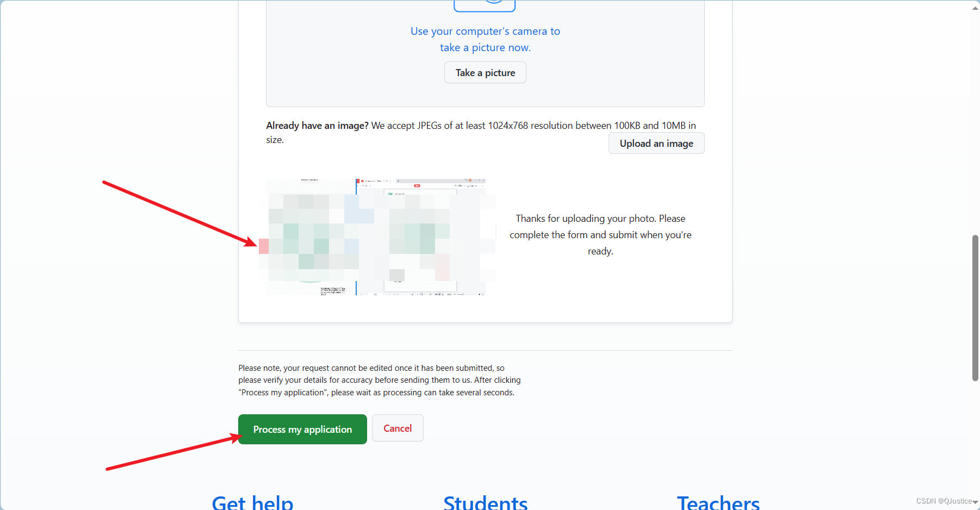Click the scrollbar track above the thumb
Screen dimensions: 980x510
[975, 125]
